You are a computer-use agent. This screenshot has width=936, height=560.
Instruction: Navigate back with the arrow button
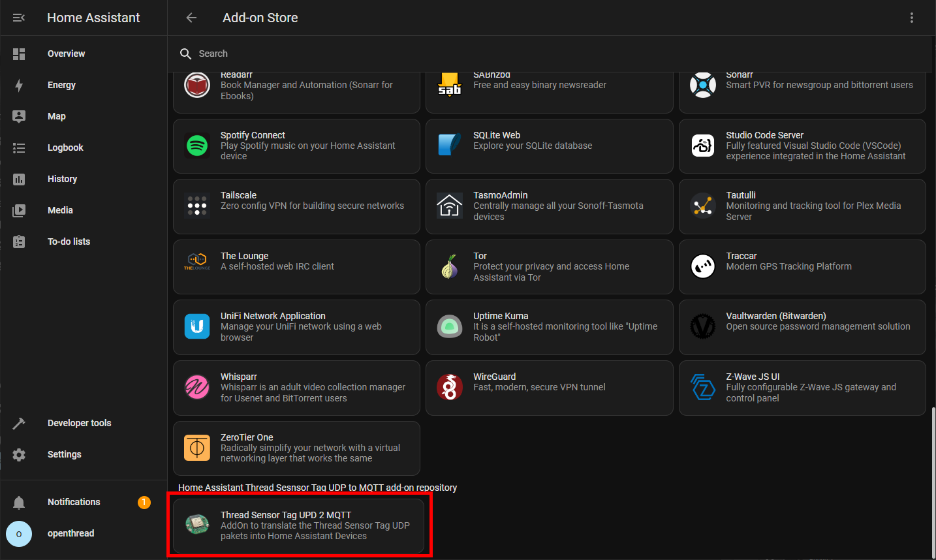191,18
